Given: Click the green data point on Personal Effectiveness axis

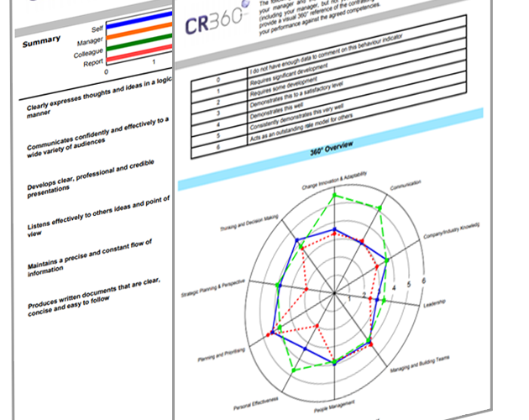Looking at the screenshot, I should pos(294,370).
